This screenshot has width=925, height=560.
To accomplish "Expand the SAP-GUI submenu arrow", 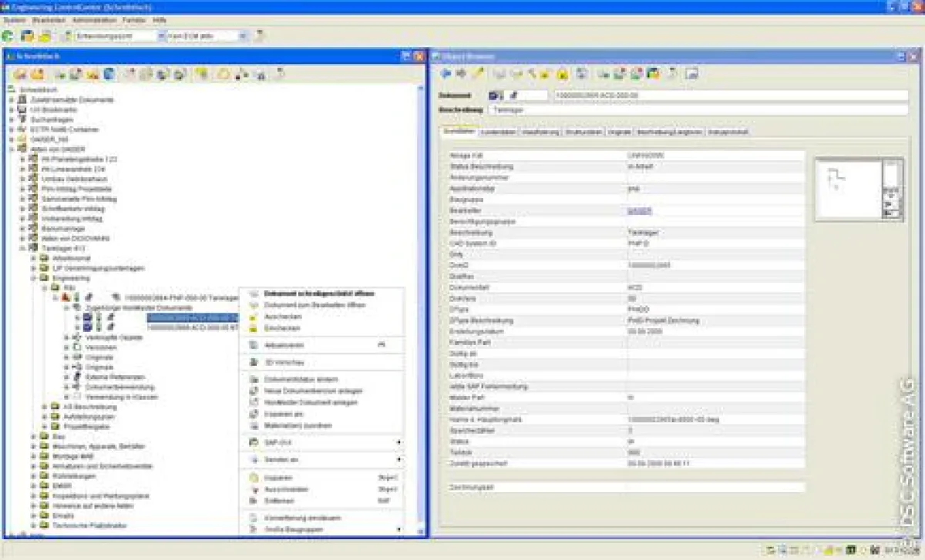I will tap(396, 440).
